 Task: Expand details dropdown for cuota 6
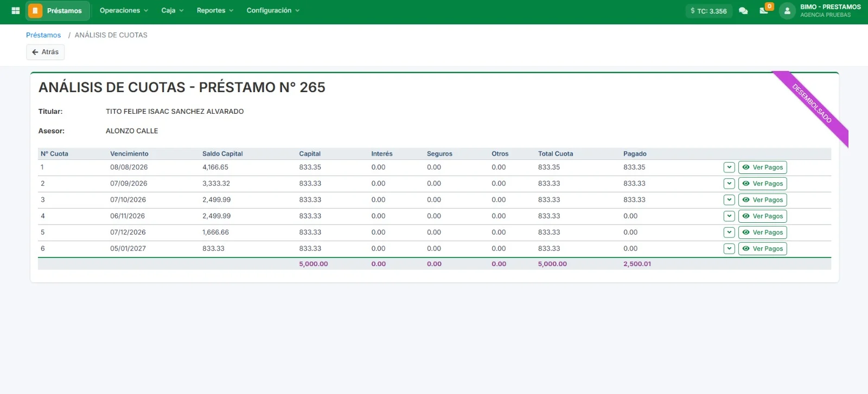click(x=729, y=249)
